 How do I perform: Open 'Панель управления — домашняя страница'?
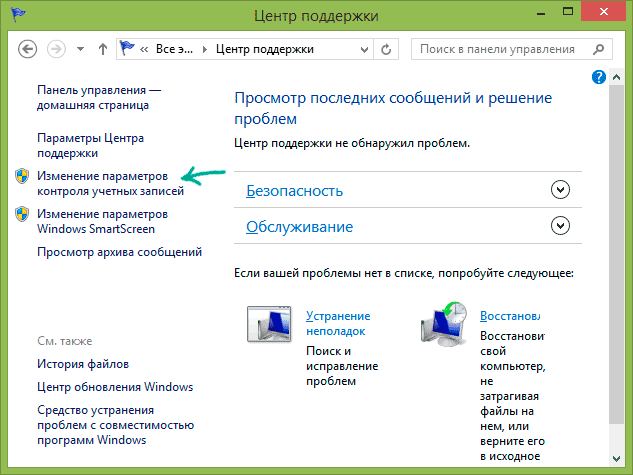99,97
